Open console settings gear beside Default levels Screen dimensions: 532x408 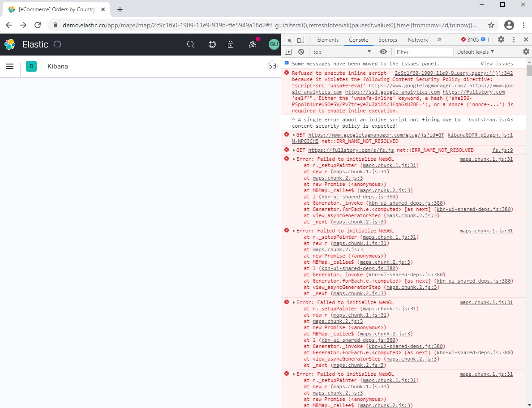pos(526,52)
